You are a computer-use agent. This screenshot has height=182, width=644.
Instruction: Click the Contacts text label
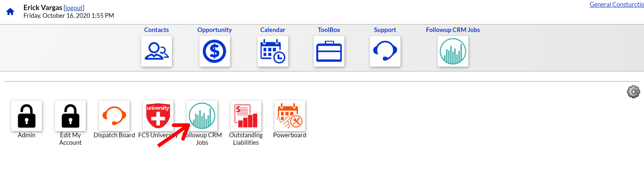coord(156,30)
